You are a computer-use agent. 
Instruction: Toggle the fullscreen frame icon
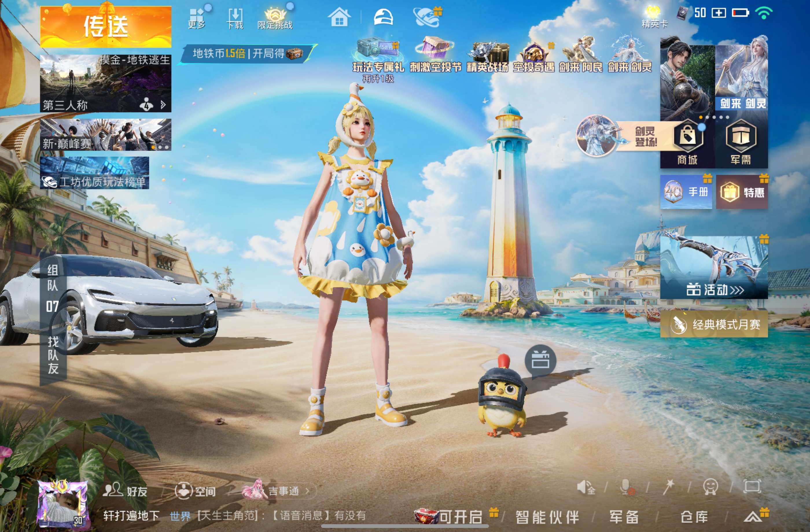pos(752,487)
